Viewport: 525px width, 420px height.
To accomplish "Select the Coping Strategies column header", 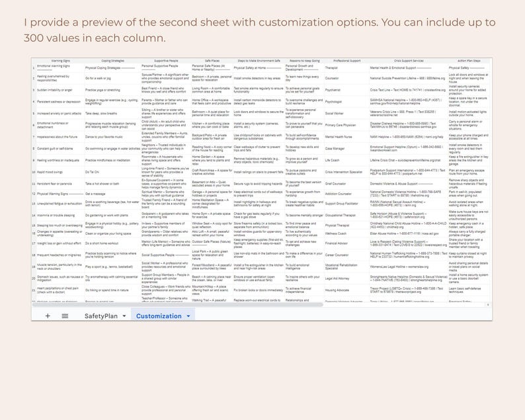I will [113, 61].
